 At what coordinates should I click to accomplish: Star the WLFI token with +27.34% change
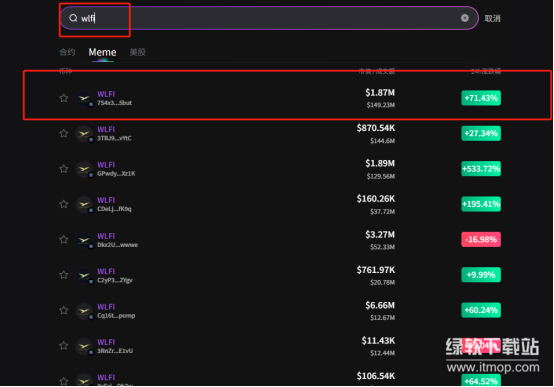point(64,133)
